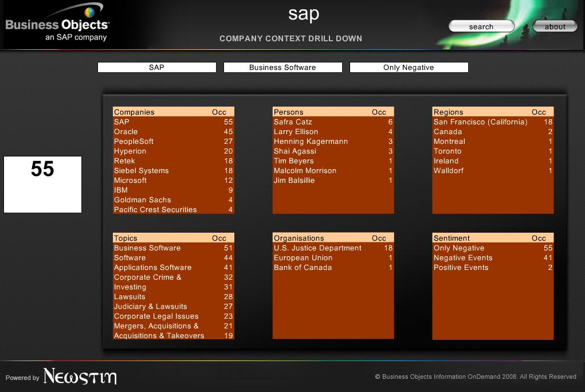Pick Microsoft in Companies list

point(174,180)
